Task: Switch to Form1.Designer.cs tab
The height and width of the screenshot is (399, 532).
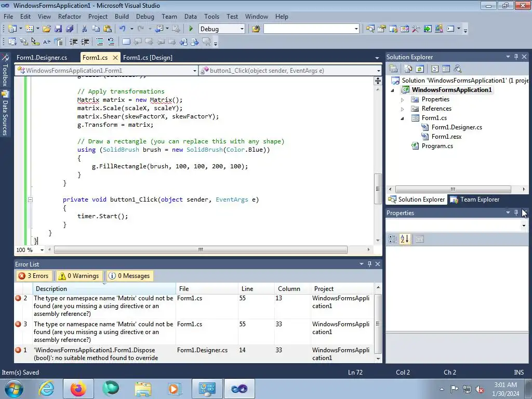Action: [x=42, y=57]
